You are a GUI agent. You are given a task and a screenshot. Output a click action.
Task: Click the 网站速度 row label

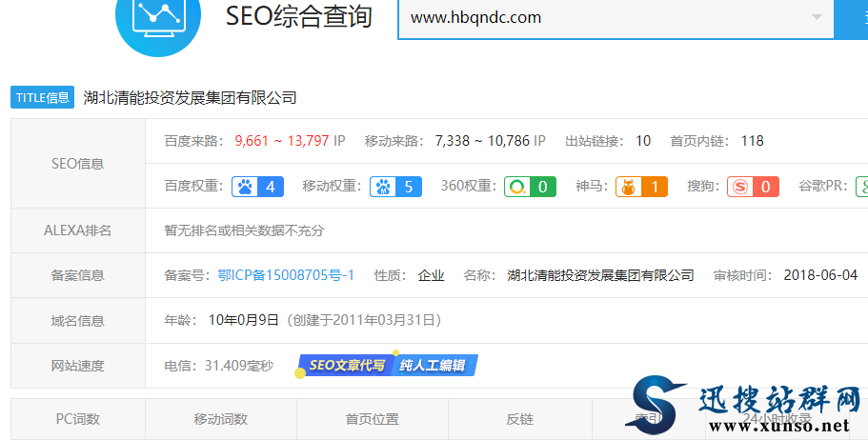point(78,366)
